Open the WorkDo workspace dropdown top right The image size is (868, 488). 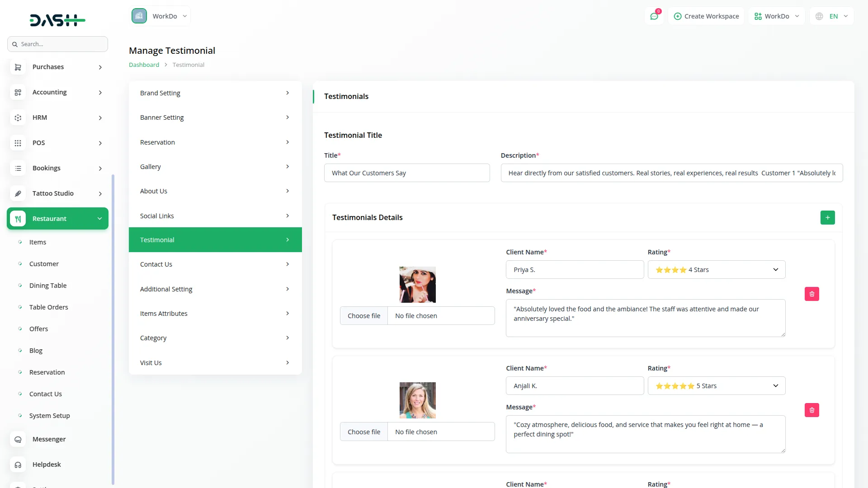pyautogui.click(x=776, y=16)
